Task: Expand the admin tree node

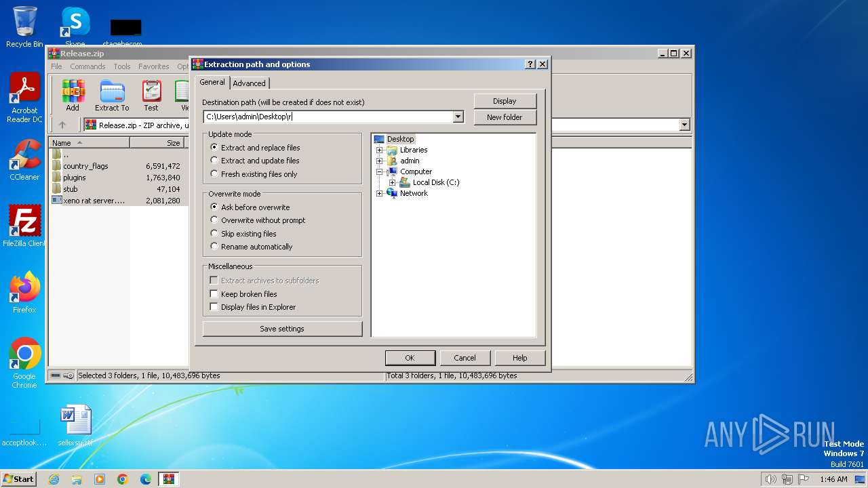Action: pyautogui.click(x=380, y=161)
